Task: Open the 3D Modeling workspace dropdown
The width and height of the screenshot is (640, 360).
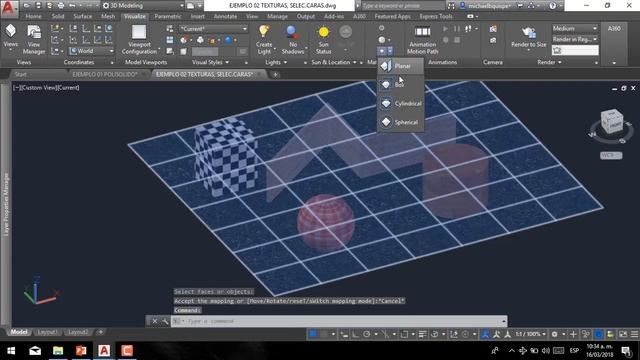Action: (x=143, y=6)
